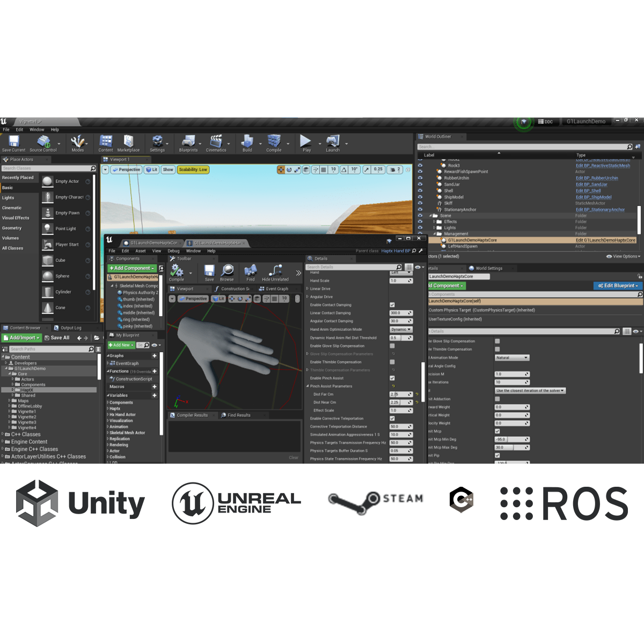This screenshot has width=644, height=644.
Task: Open the Natural animation mode dropdown
Action: [512, 357]
